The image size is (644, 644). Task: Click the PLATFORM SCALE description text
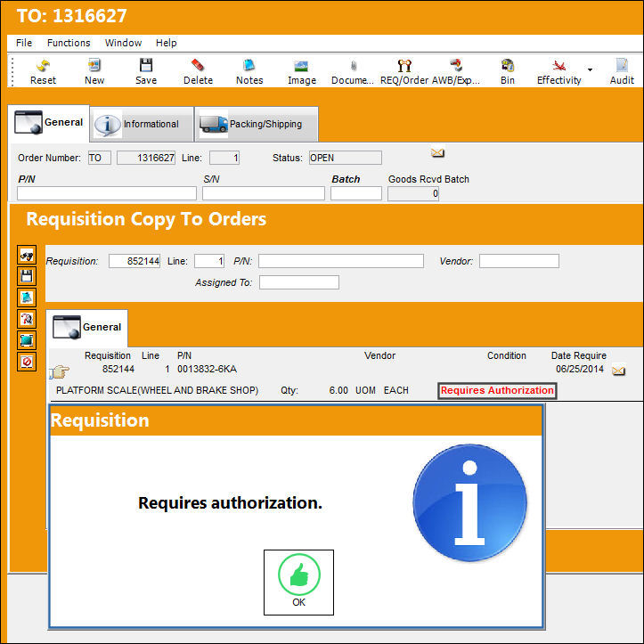(x=158, y=390)
